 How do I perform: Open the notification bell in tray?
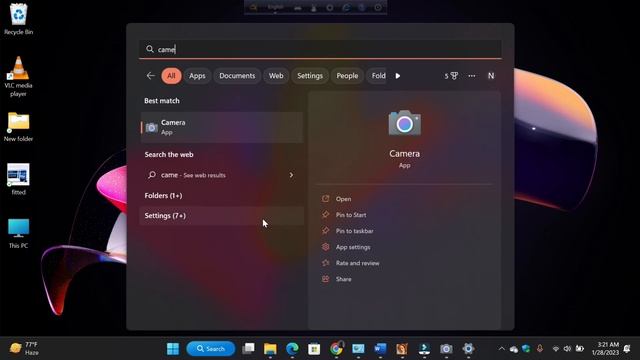tap(627, 349)
